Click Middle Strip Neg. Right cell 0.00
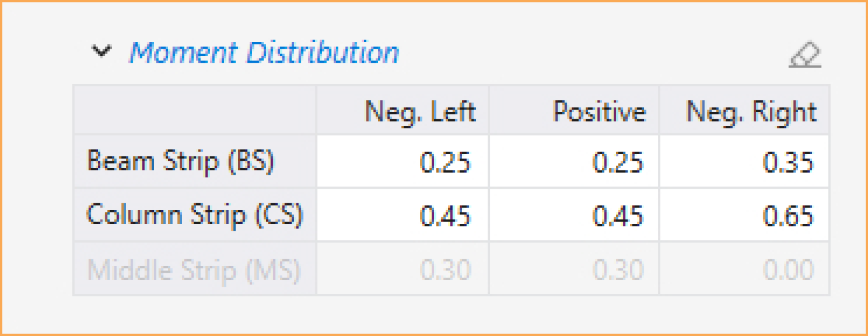The image size is (868, 336). [744, 269]
